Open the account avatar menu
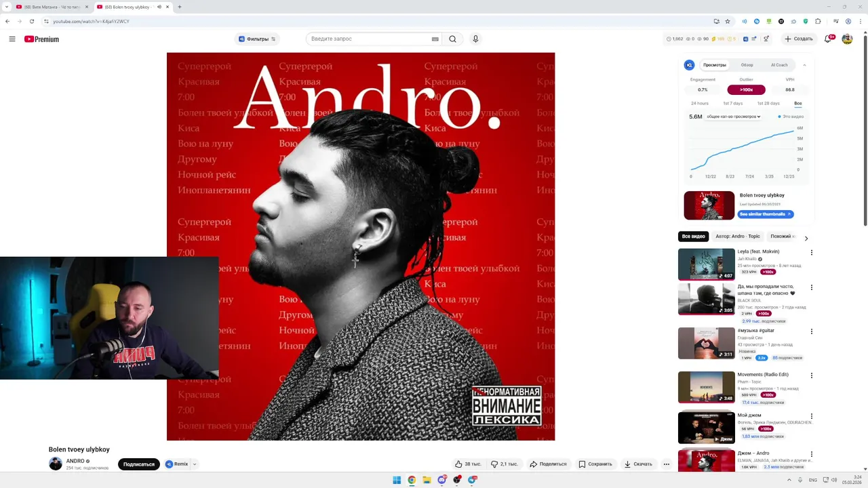This screenshot has width=868, height=488. 847,39
